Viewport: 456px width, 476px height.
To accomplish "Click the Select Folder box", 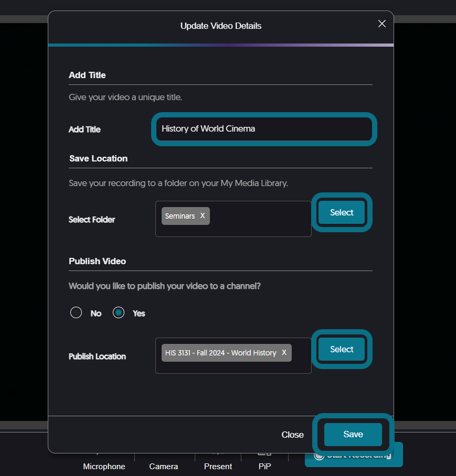I will 234,219.
